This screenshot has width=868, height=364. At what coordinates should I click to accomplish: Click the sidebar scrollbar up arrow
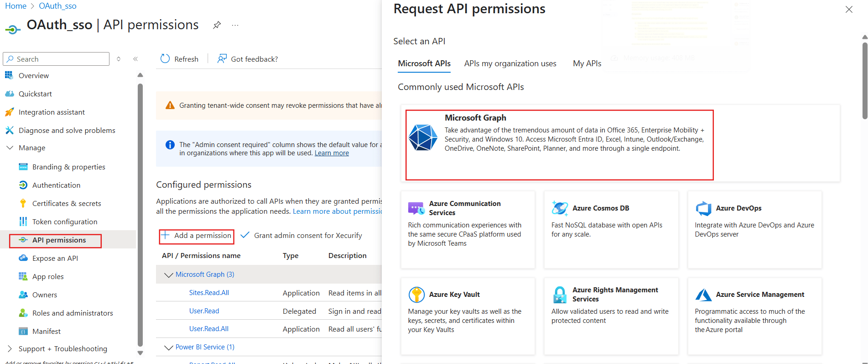(x=140, y=75)
